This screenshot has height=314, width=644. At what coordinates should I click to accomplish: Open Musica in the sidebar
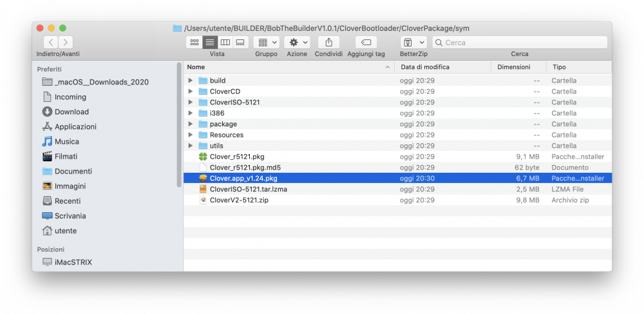tap(61, 141)
